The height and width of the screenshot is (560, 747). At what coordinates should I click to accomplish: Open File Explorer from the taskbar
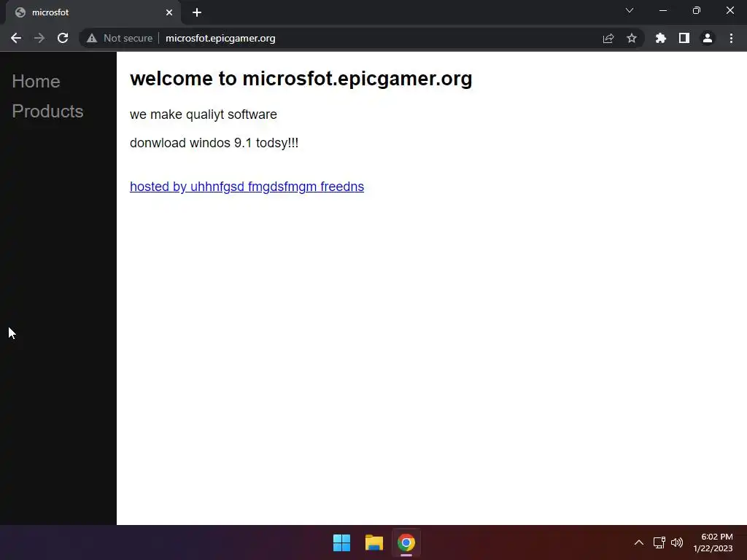click(374, 542)
